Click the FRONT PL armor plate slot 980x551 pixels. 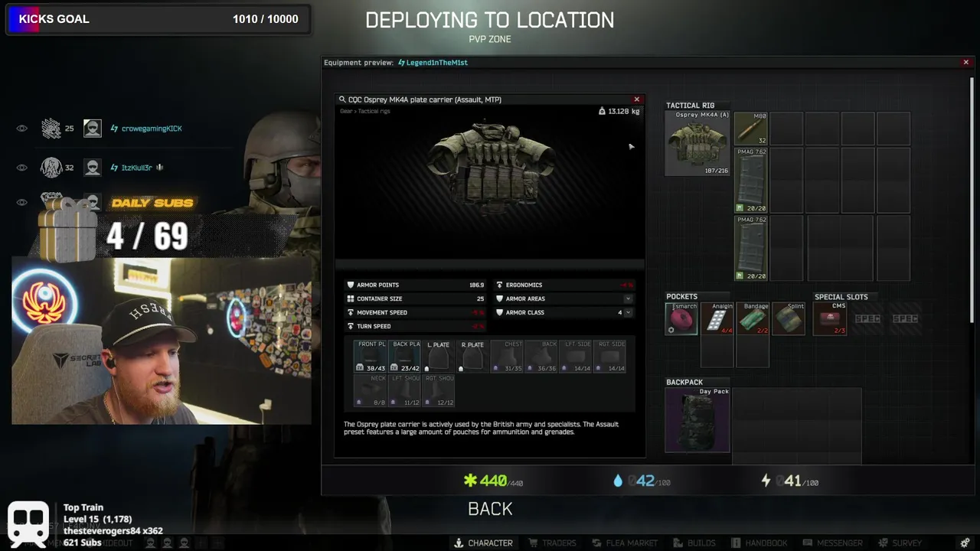[371, 357]
